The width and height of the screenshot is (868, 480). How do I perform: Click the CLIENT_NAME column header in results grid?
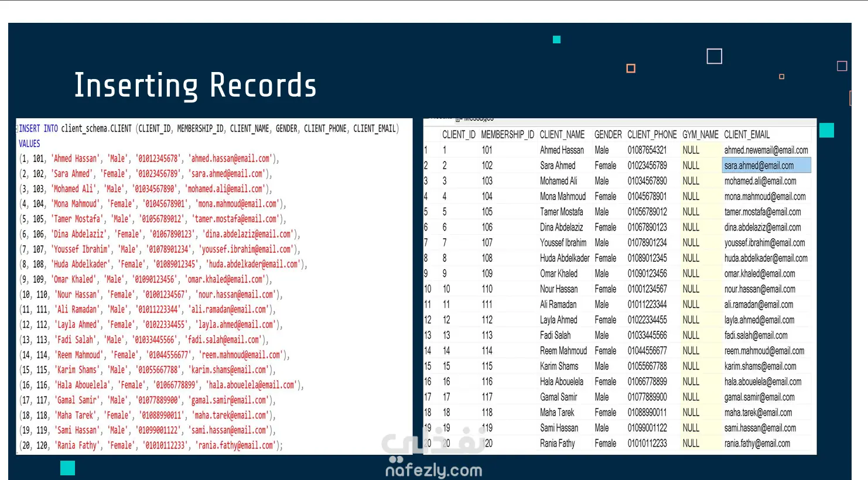(562, 135)
